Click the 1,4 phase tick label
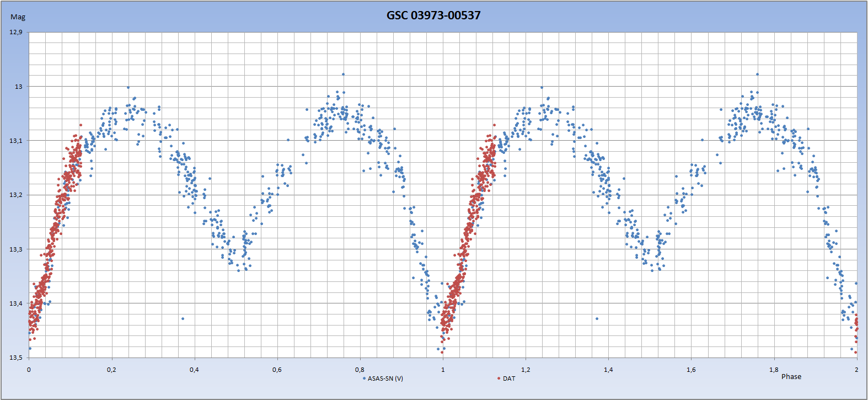Screen dimensions: 868x400 point(608,370)
